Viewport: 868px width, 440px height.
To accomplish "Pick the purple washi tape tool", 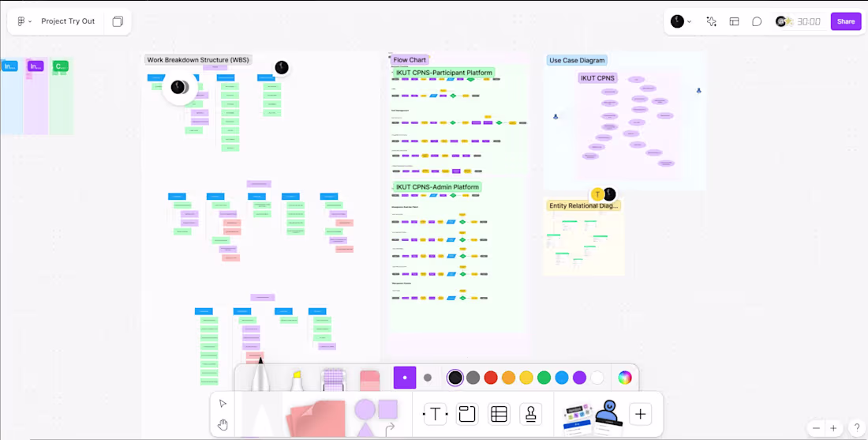I will pyautogui.click(x=333, y=380).
